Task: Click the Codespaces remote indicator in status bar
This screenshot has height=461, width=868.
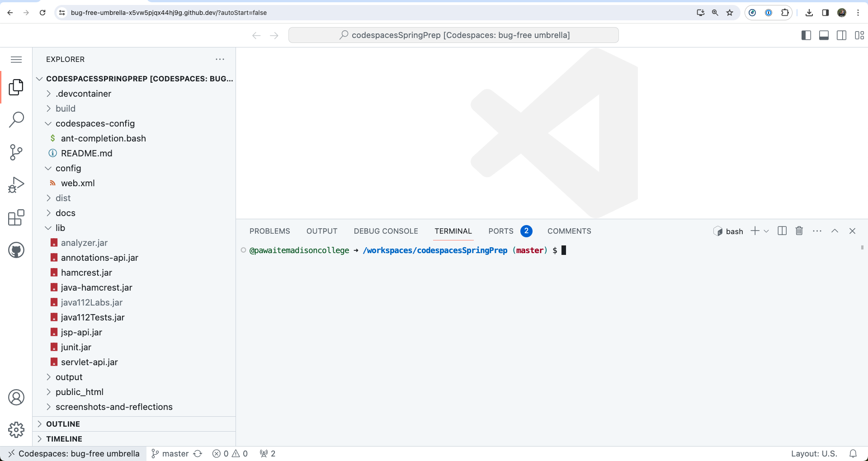Action: pos(73,453)
